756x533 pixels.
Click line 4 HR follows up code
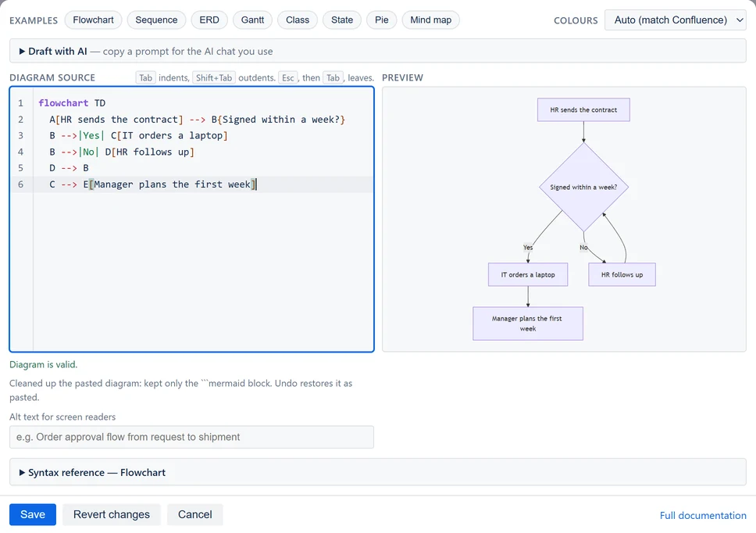tap(122, 152)
